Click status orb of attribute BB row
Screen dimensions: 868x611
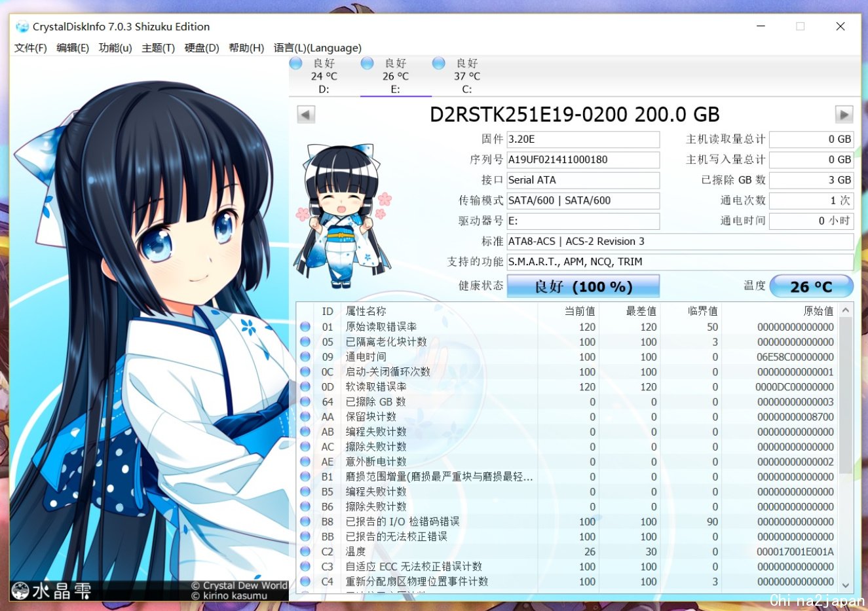[305, 536]
